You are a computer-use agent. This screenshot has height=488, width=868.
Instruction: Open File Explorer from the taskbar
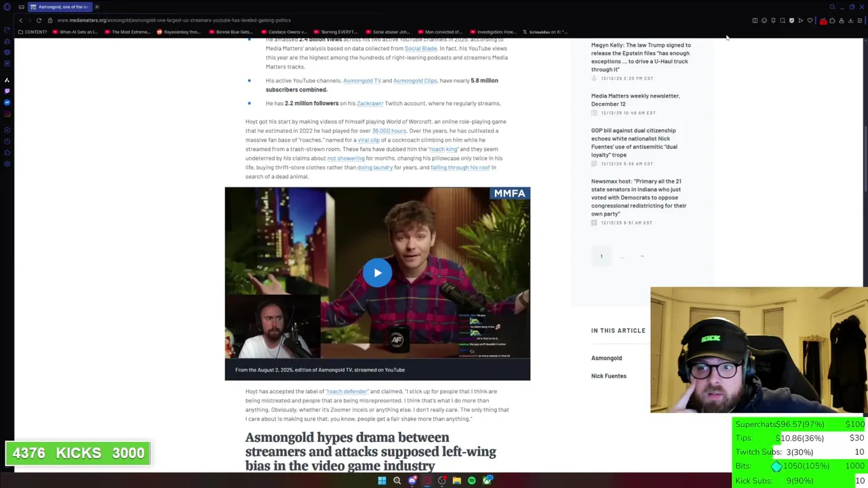click(x=456, y=481)
